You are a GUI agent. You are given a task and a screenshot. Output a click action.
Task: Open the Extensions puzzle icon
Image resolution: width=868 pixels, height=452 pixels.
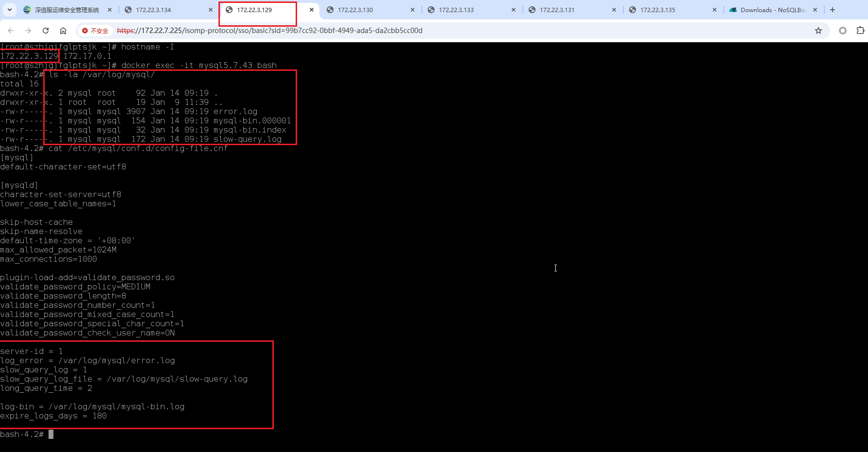(860, 31)
